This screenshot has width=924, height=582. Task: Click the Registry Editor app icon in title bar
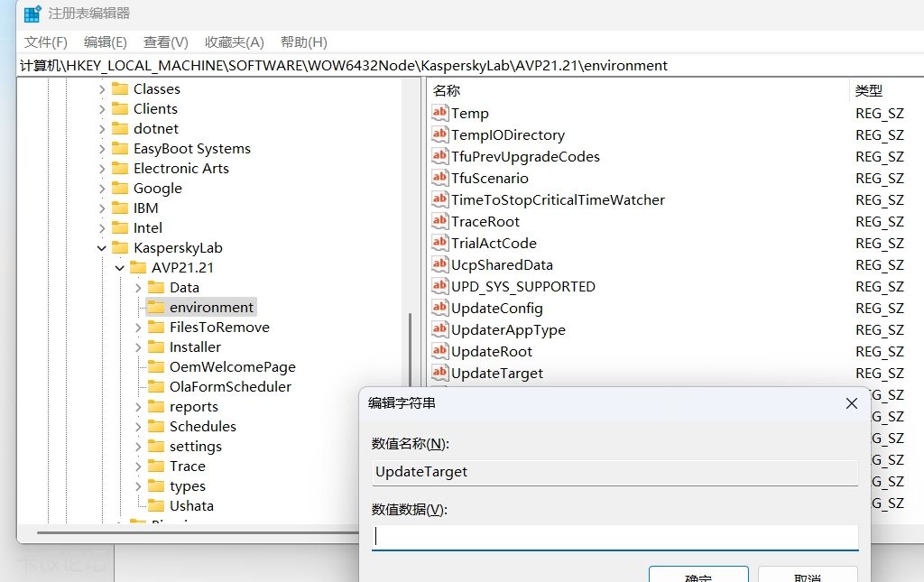32,13
